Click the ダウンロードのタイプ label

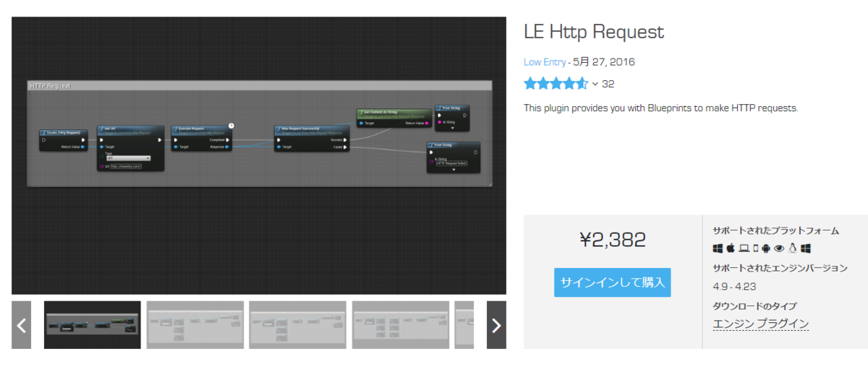(x=754, y=306)
